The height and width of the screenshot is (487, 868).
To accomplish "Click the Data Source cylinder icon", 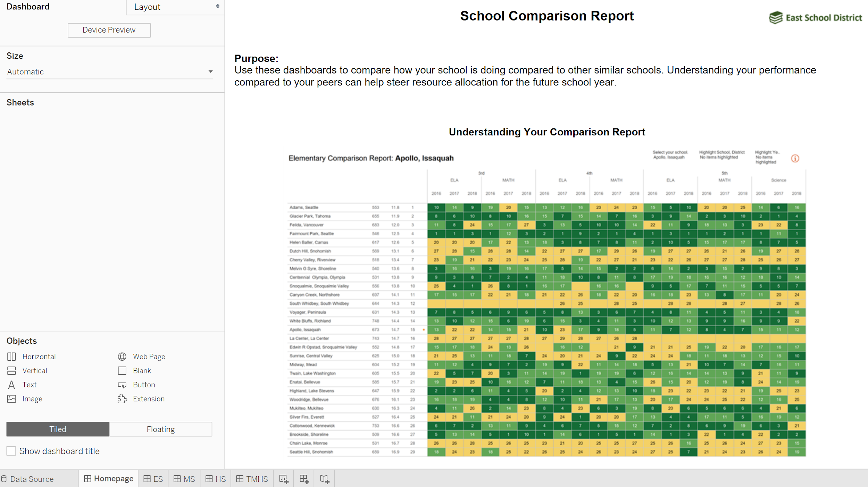I will tap(4, 479).
